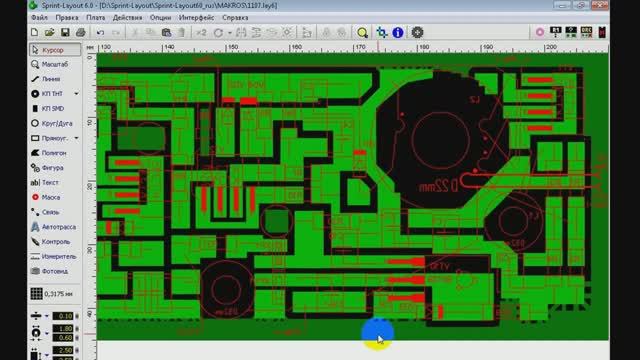Open the pad size presets dropdown
640x360 pixels.
click(47, 333)
